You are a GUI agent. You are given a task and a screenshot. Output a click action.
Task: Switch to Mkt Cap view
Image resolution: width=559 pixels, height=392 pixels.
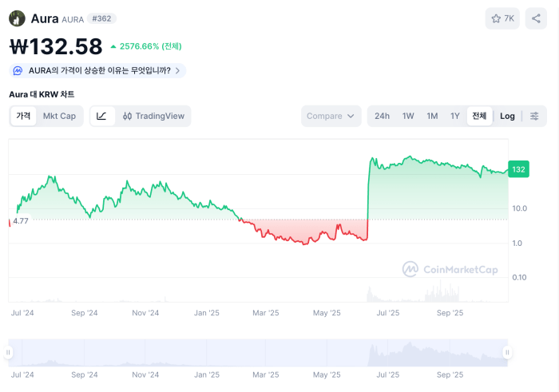pos(59,116)
